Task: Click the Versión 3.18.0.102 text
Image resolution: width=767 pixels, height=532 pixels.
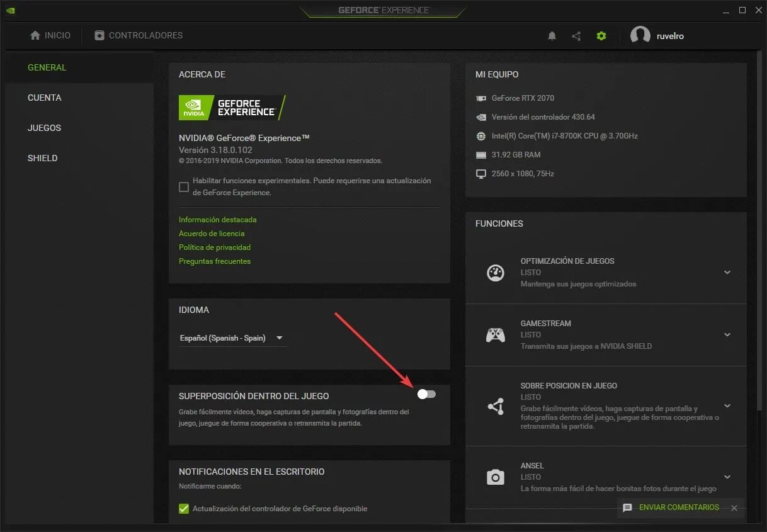Action: pyautogui.click(x=215, y=150)
